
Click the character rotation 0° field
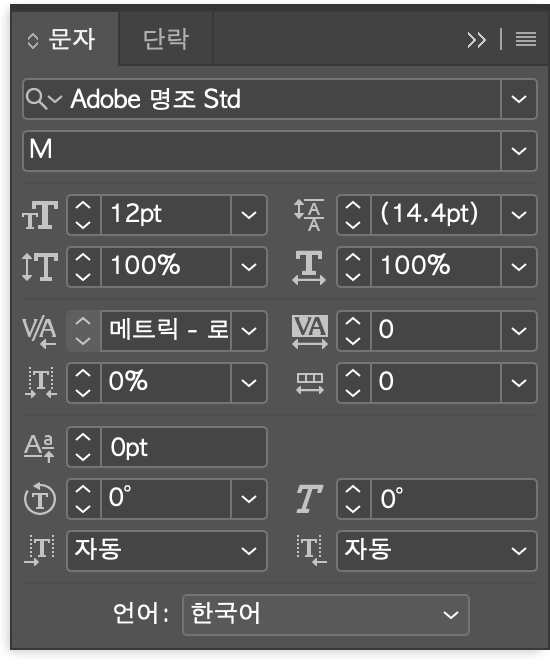(166, 499)
